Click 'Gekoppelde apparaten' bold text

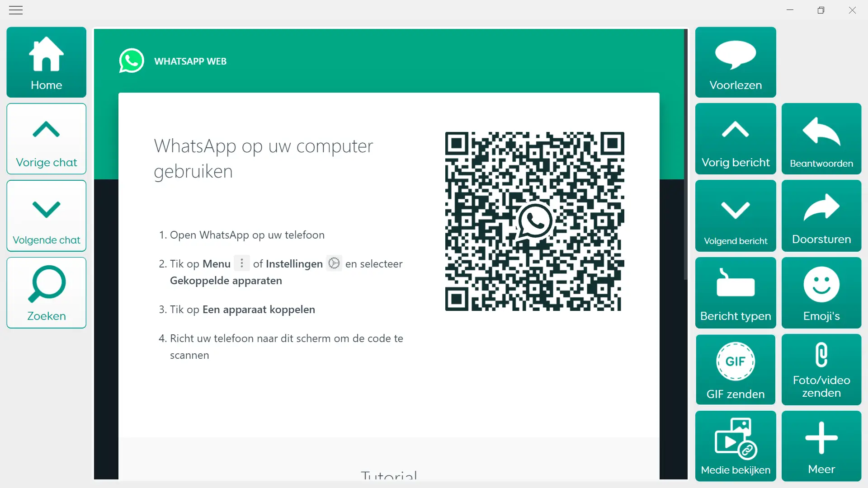click(226, 281)
